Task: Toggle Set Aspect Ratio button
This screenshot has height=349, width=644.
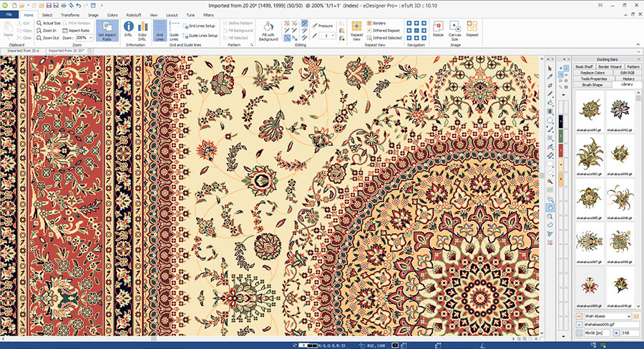Action: 107,31
